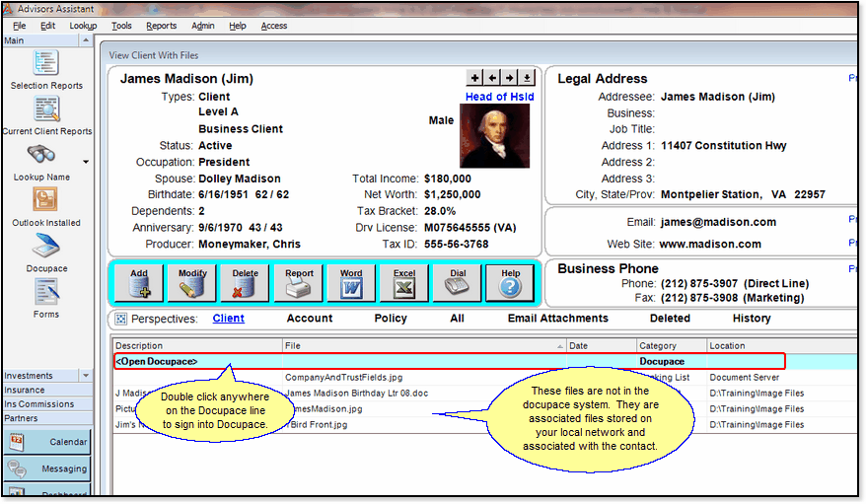Open the Calendar sidebar button
The width and height of the screenshot is (866, 504).
pos(47,442)
